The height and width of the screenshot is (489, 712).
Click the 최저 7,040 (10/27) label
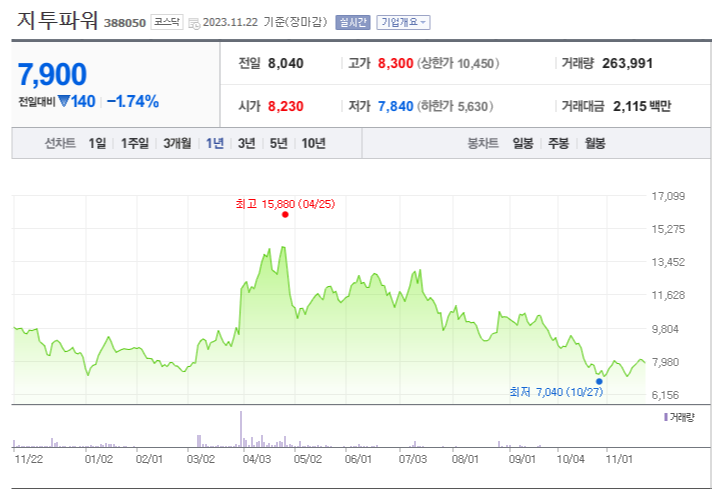click(x=556, y=392)
